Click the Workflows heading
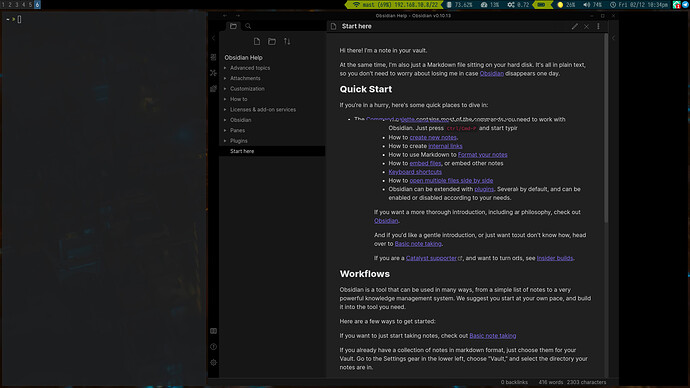 tap(365, 274)
